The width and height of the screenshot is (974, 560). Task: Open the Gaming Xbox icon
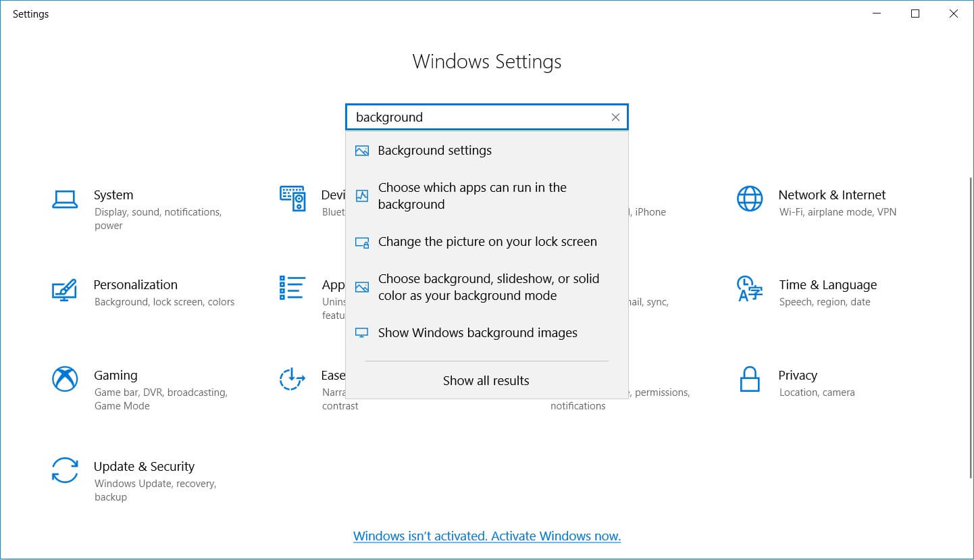pos(65,379)
